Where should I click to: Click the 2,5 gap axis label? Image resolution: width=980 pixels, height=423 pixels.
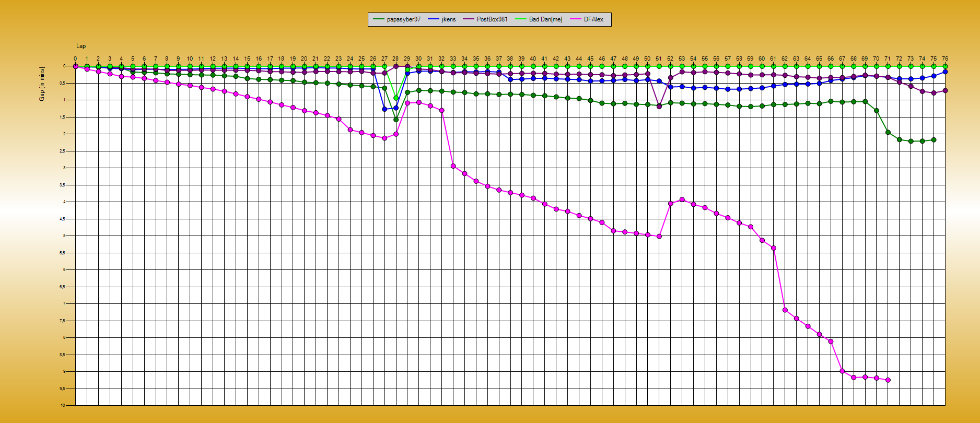[62, 151]
